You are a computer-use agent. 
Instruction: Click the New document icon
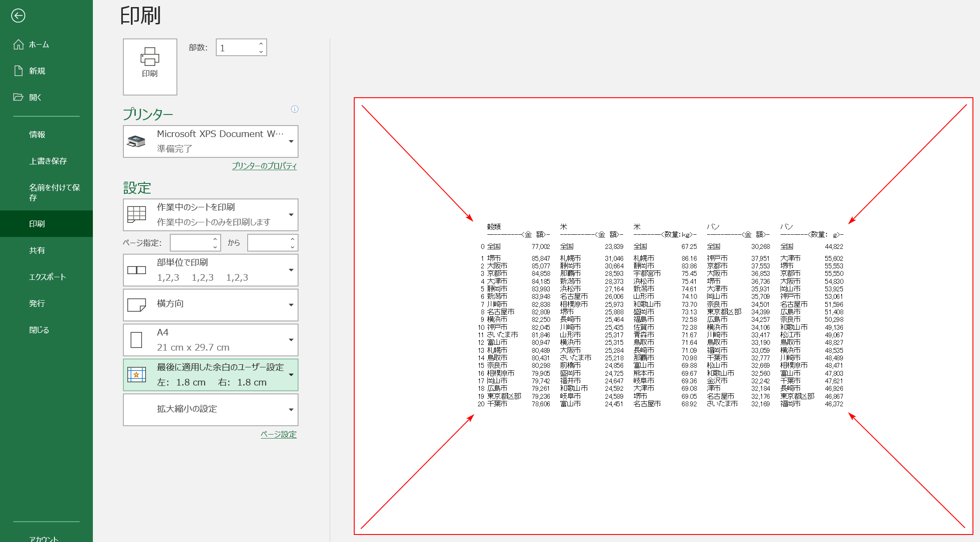click(x=18, y=71)
